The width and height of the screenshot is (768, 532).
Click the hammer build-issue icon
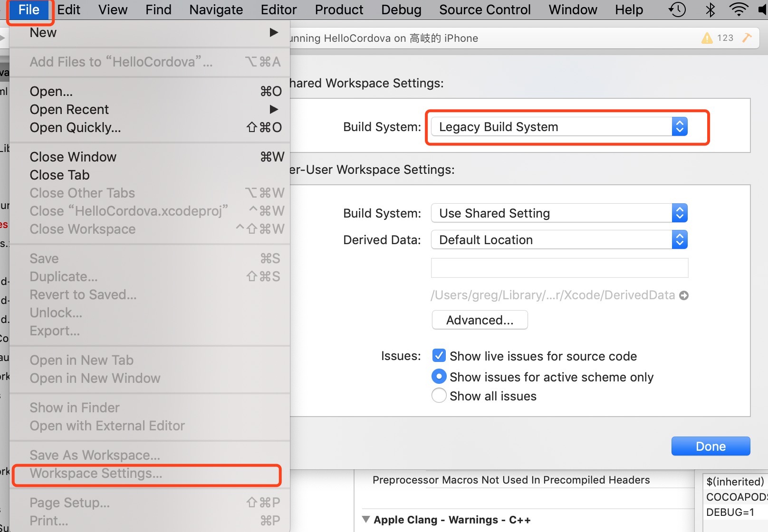point(747,38)
